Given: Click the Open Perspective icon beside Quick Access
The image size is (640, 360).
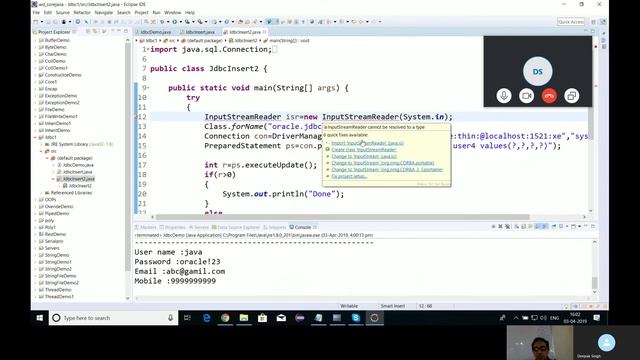Looking at the screenshot, I should coord(593,22).
